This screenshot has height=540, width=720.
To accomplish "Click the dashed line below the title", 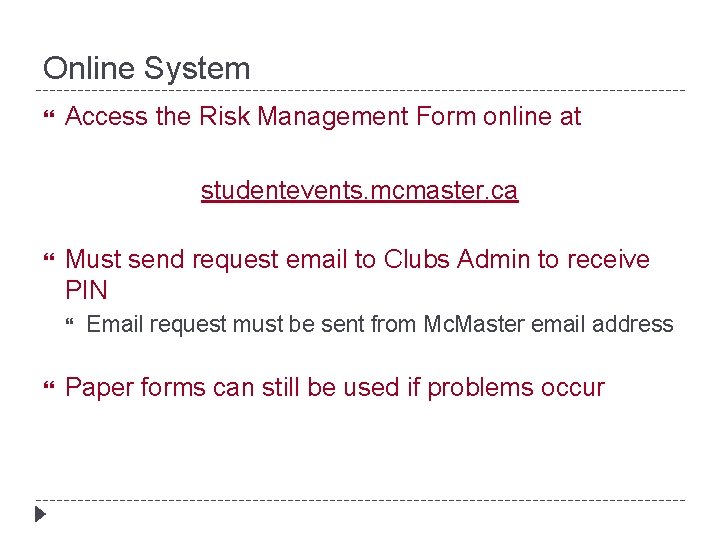I will tap(360, 90).
